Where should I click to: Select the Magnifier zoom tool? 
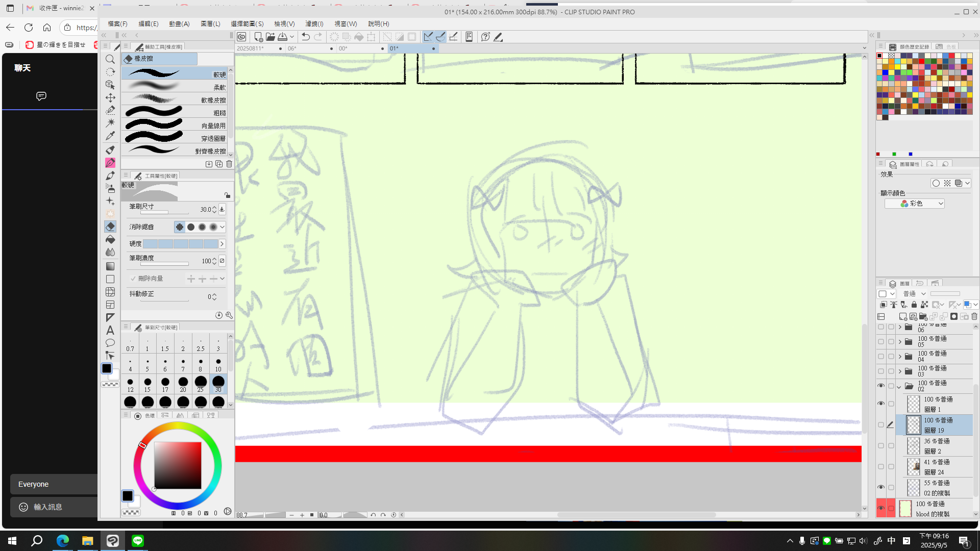pyautogui.click(x=110, y=59)
